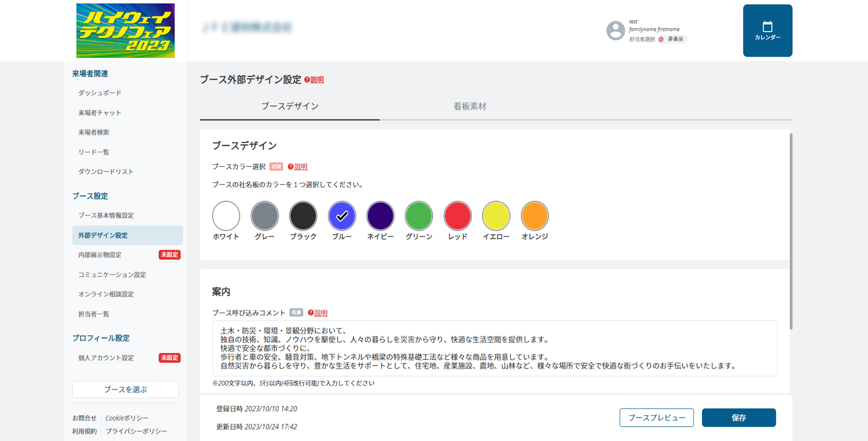Switch to the 看板素材 tab
The height and width of the screenshot is (441, 868).
pyautogui.click(x=469, y=106)
